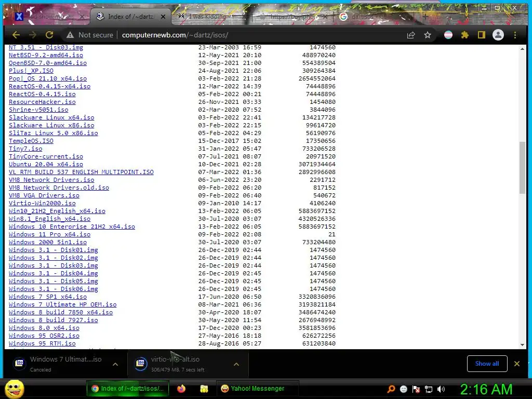Click Ubuntu_20.04_x64.iso link
This screenshot has width=532, height=399.
pos(46,164)
